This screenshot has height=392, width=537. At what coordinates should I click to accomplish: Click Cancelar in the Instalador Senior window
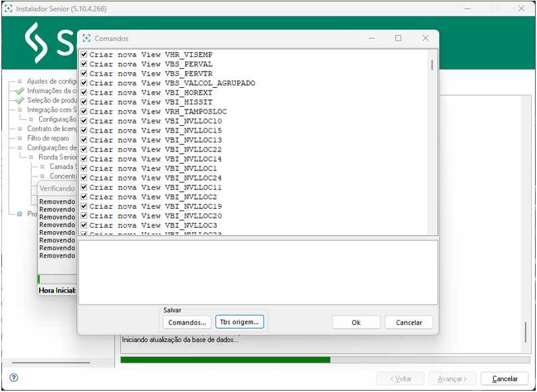click(505, 378)
